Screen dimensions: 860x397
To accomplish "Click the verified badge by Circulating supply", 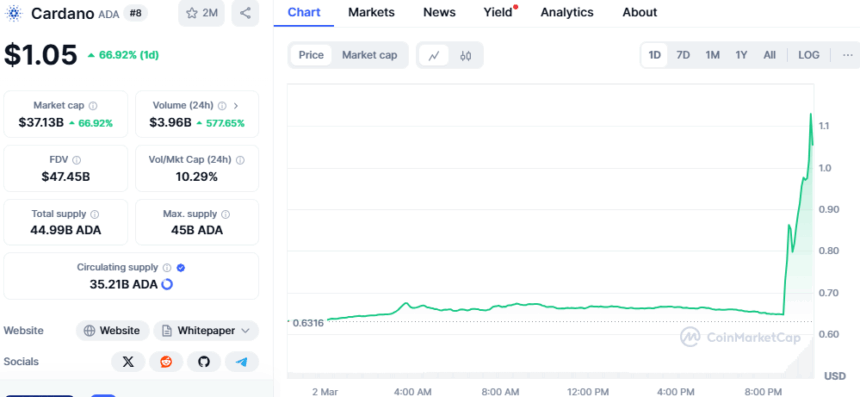I will point(181,268).
